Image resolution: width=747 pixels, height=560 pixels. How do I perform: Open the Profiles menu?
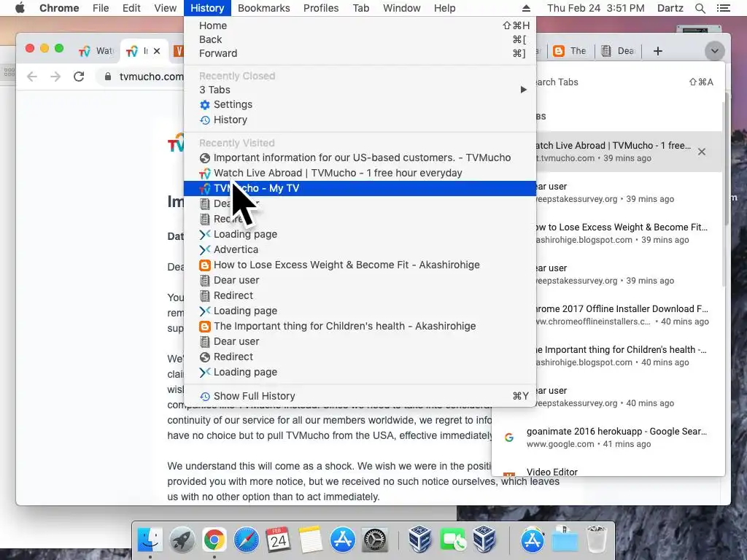pyautogui.click(x=321, y=8)
